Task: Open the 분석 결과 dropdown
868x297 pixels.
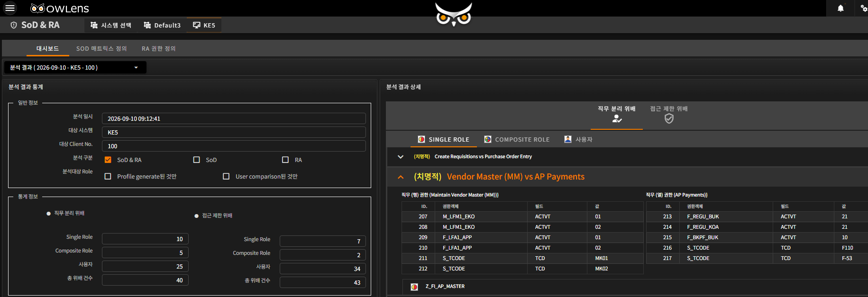Action: 75,68
